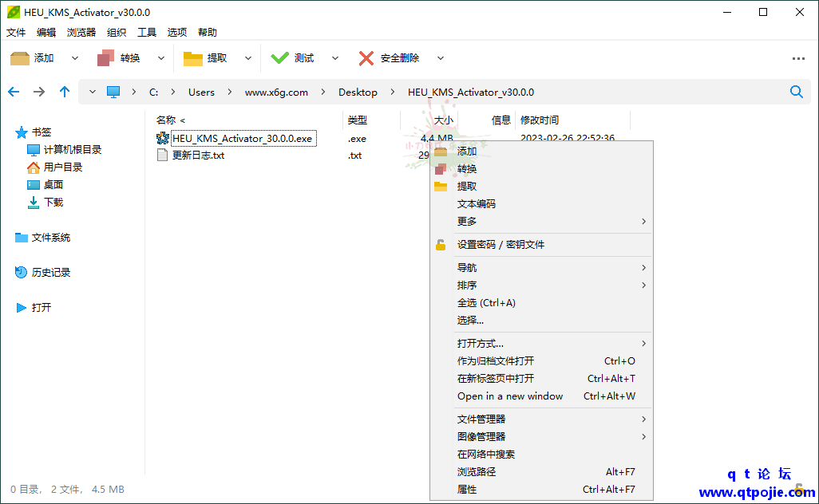Click the 计算机根目录 monitor icon
This screenshot has height=504, width=819.
33,150
